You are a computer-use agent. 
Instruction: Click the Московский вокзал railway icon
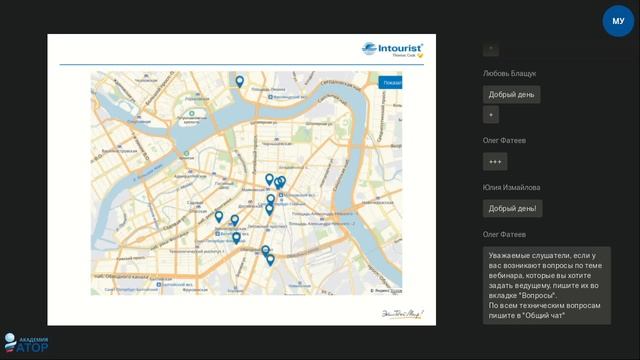[x=281, y=195]
